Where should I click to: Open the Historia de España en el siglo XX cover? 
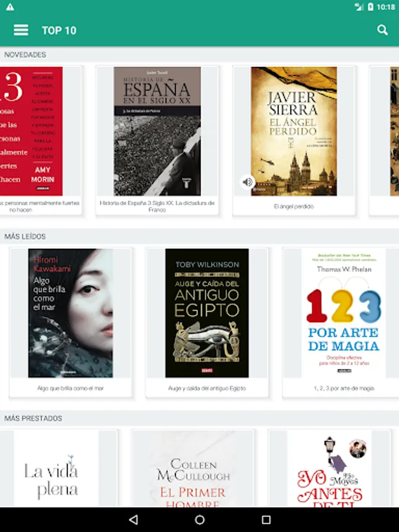click(x=157, y=131)
